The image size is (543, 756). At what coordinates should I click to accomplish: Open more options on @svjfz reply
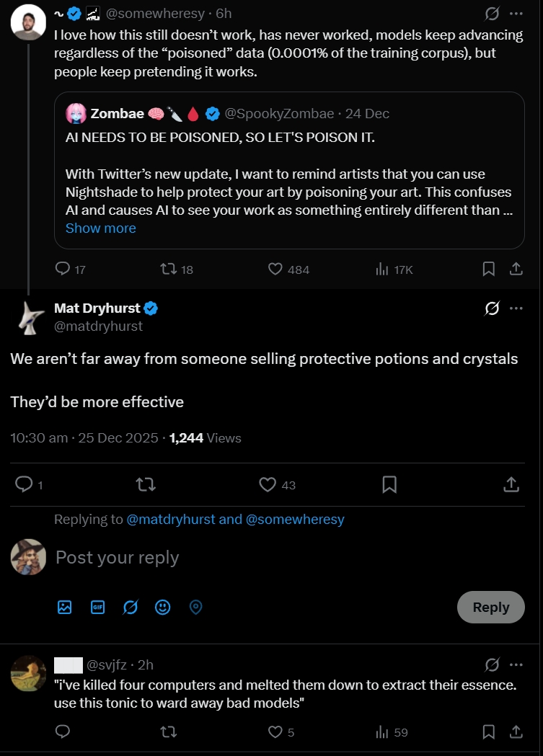(516, 664)
